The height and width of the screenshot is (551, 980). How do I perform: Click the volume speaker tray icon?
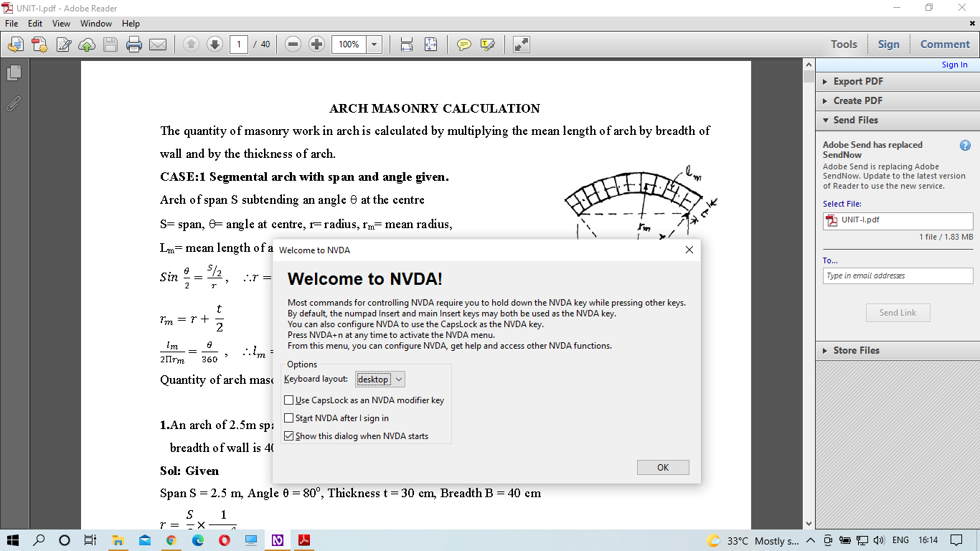(880, 540)
